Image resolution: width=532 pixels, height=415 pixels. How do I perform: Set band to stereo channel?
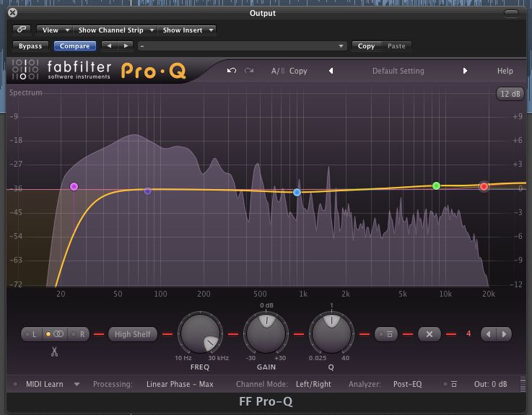55,334
